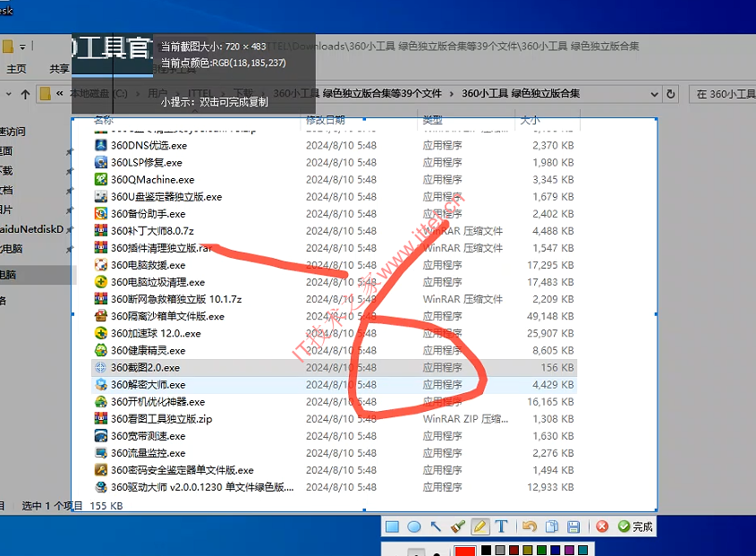Open the recent locations dropdown
Screen dimensions: 756x556
tap(9, 94)
